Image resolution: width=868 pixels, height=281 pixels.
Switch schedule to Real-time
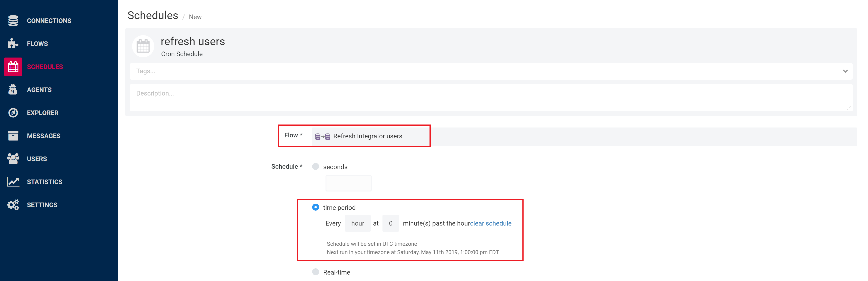[315, 272]
